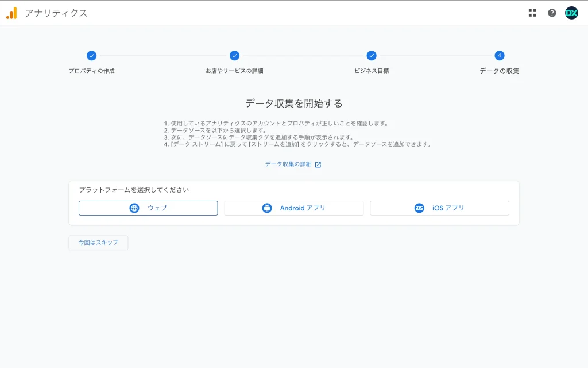Jump to the ビジネス目標 step label

pos(372,71)
